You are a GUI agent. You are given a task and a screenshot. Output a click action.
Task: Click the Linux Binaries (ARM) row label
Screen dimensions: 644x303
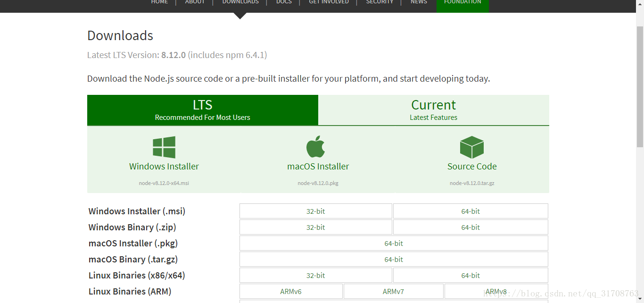[x=130, y=291]
